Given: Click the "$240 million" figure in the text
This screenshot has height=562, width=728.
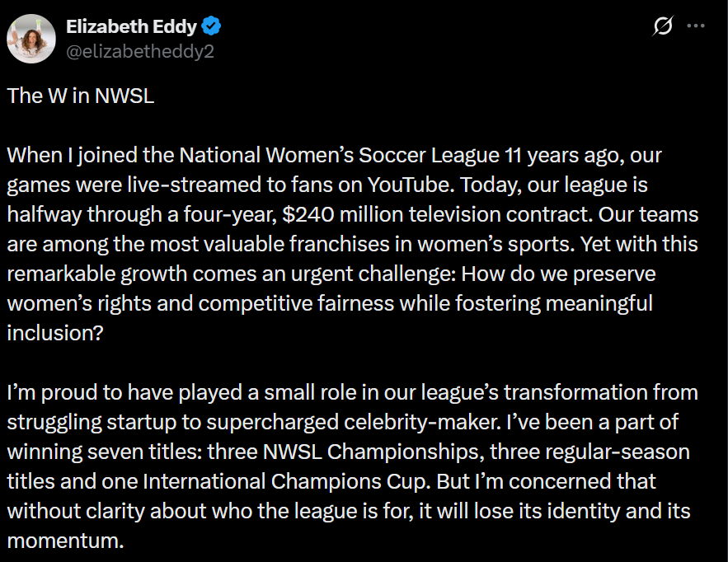Looking at the screenshot, I should pos(331,214).
